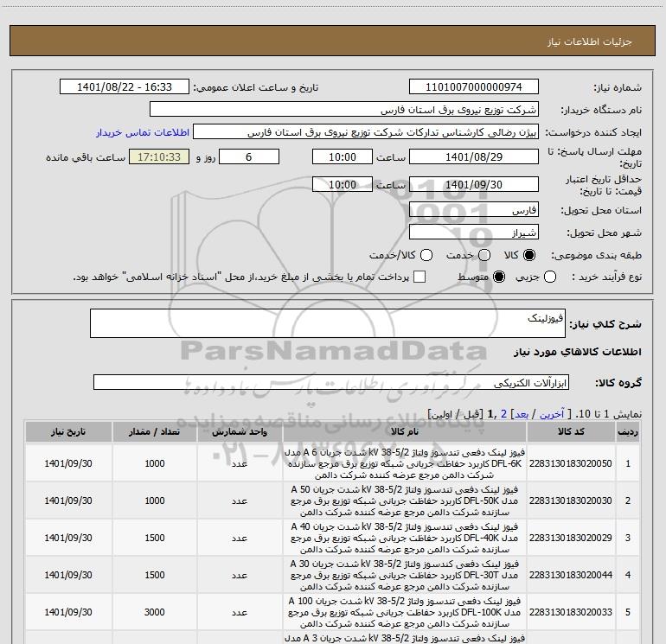Click the delivery province field فارس
The height and width of the screenshot is (644, 666).
pos(474,209)
